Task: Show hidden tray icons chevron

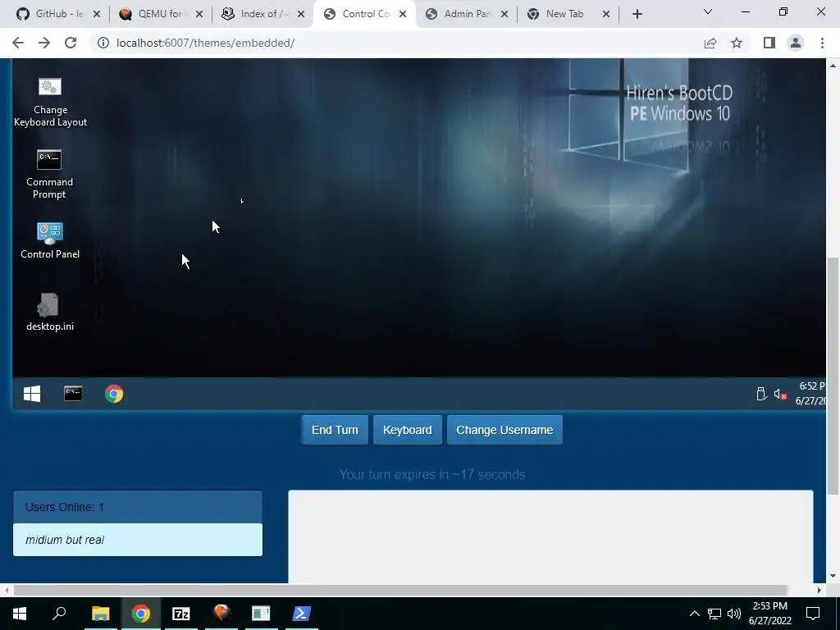Action: coord(694,614)
